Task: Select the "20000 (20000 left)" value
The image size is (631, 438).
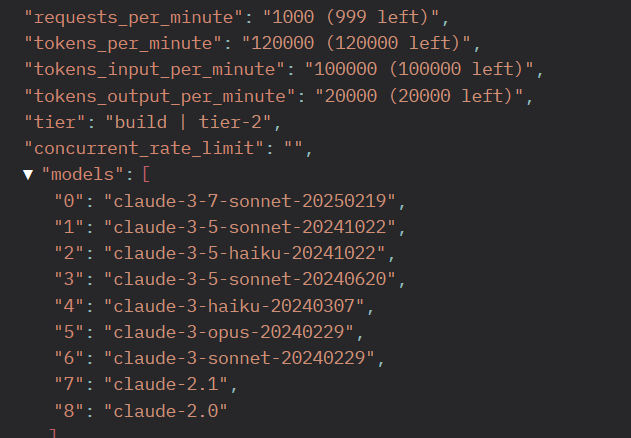Action: (x=420, y=96)
